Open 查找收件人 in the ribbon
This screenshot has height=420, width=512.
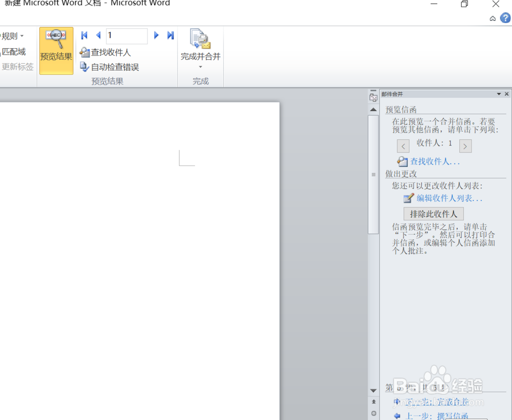[x=105, y=52]
